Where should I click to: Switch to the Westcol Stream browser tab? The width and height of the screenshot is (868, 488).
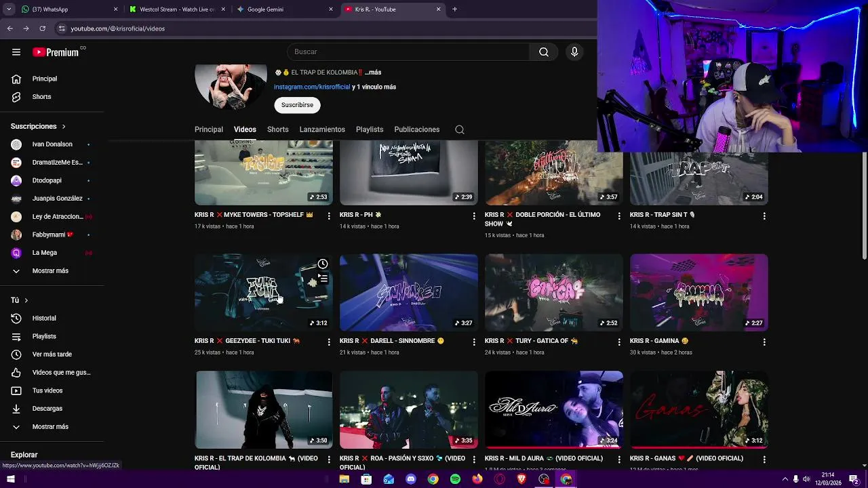178,9
